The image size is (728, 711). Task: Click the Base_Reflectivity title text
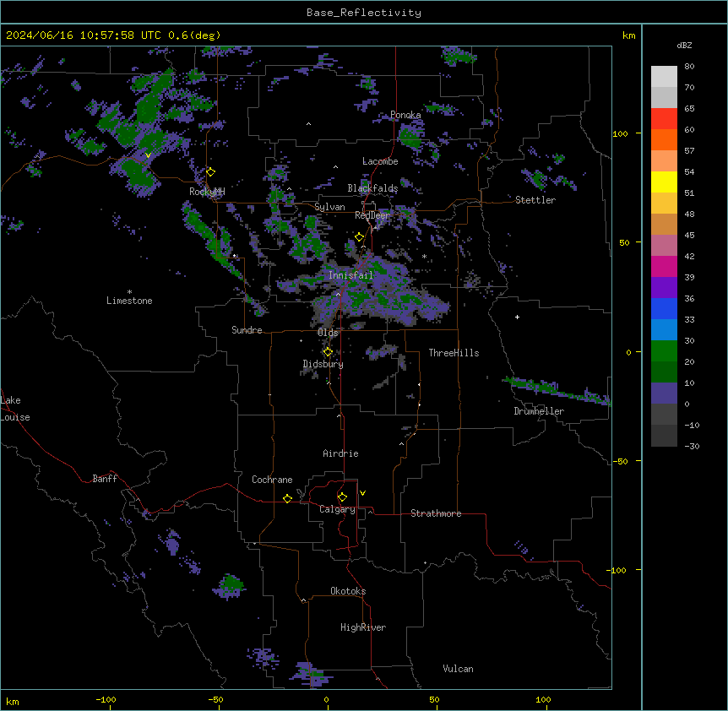[x=364, y=13]
